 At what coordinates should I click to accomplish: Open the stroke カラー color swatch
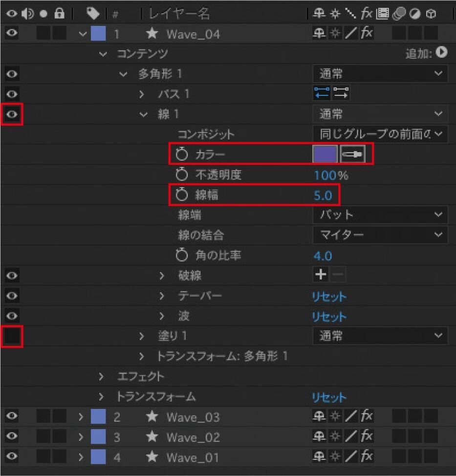point(325,154)
